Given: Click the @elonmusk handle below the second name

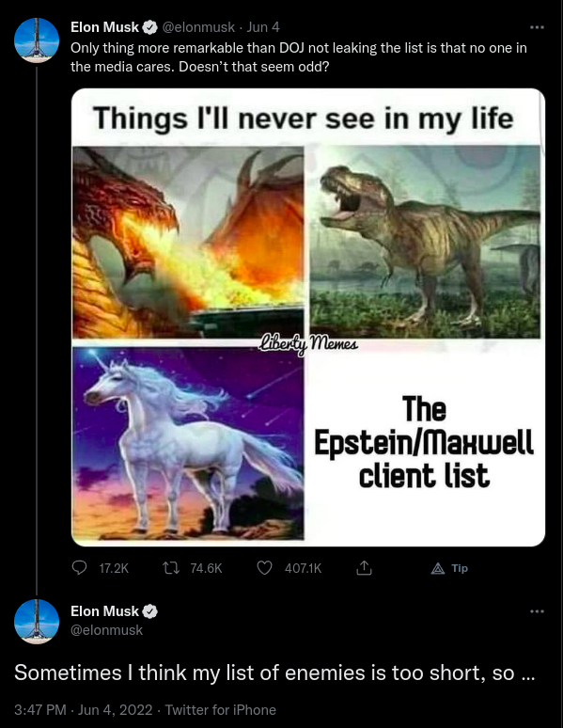Looking at the screenshot, I should (107, 630).
